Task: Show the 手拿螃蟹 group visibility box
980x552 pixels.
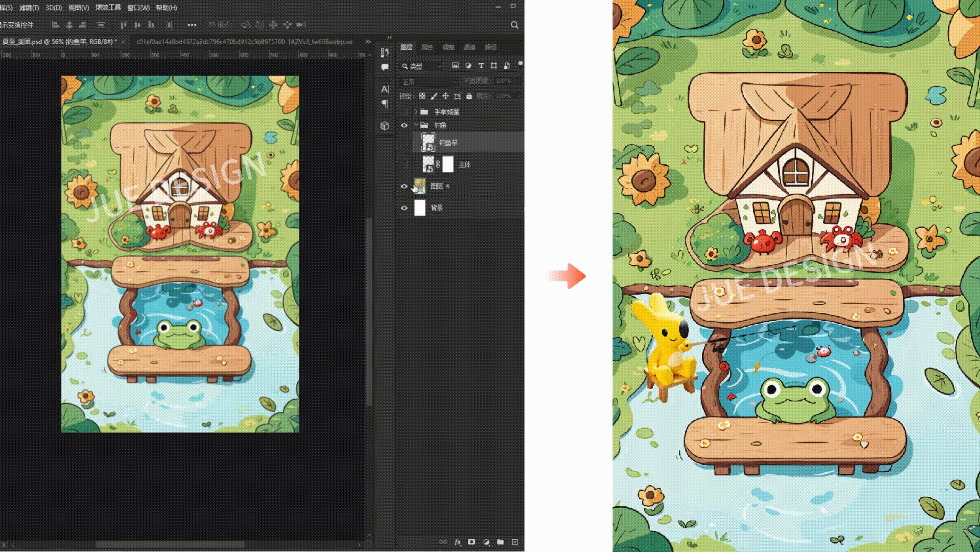Action: click(404, 112)
